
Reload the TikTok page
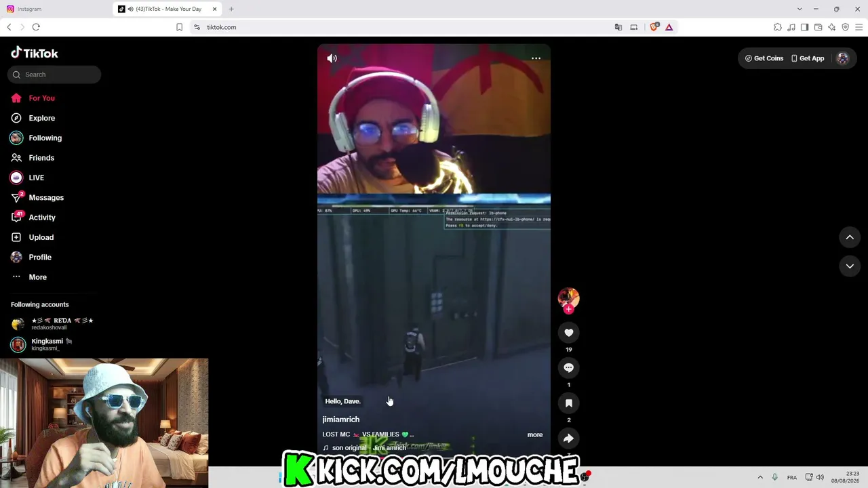click(x=36, y=27)
